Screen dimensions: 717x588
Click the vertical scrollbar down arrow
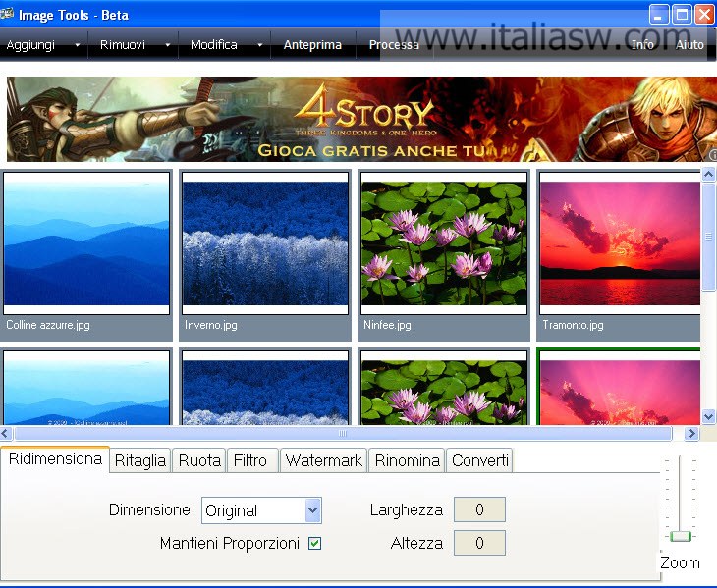point(709,416)
